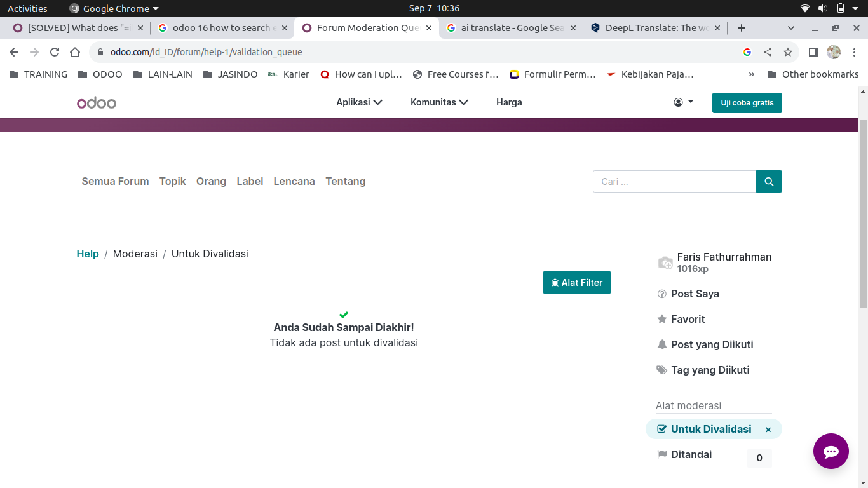Remove the Untuk Divalidasi filter with x
Screen dimensions: 868x488
tap(768, 430)
